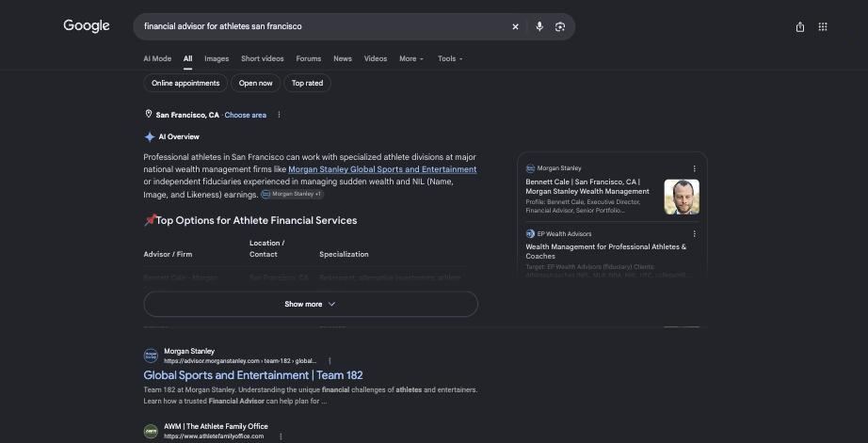868x443 pixels.
Task: Toggle Open now filter chip
Action: (x=255, y=83)
